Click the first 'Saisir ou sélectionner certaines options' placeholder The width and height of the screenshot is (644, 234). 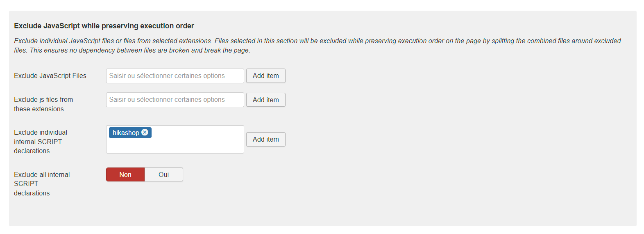click(x=167, y=76)
